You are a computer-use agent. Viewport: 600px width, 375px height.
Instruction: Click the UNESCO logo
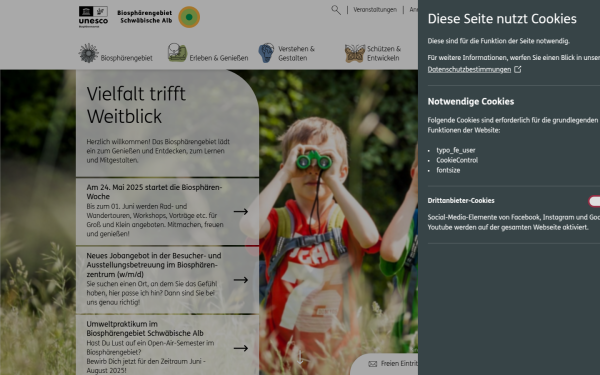[x=93, y=17]
